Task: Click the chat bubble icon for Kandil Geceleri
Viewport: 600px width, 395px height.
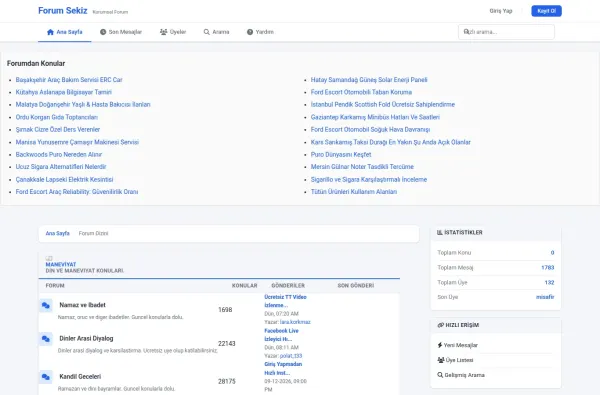Action: [x=46, y=377]
